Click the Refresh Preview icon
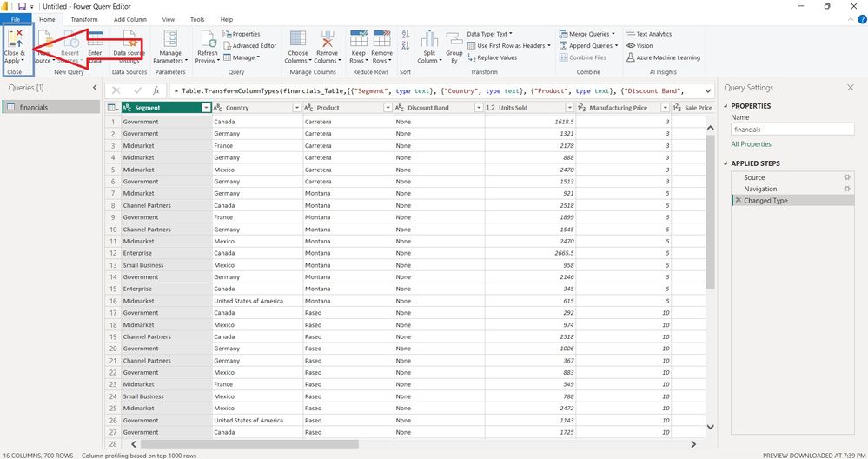868x459 pixels. [x=208, y=39]
